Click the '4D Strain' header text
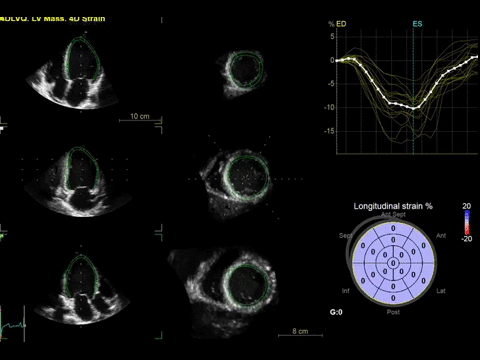480x360 pixels. coord(87,19)
